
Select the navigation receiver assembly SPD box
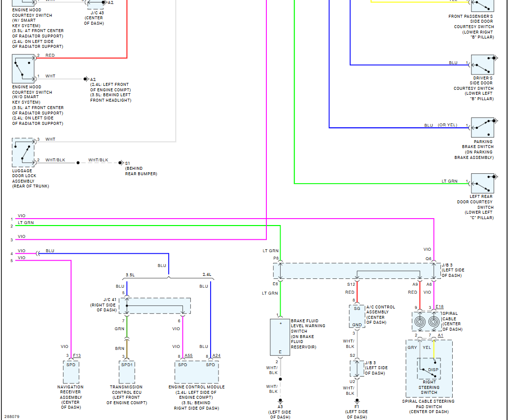[x=71, y=372]
